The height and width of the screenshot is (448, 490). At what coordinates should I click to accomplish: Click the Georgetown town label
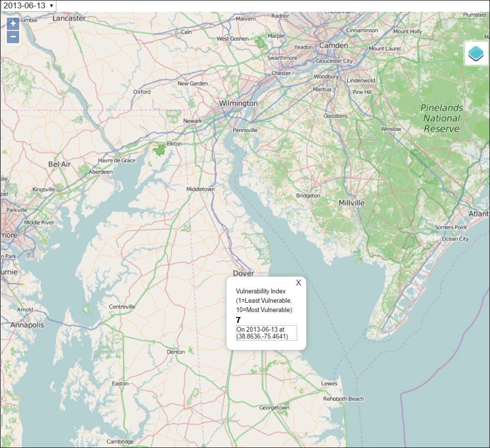(x=274, y=408)
